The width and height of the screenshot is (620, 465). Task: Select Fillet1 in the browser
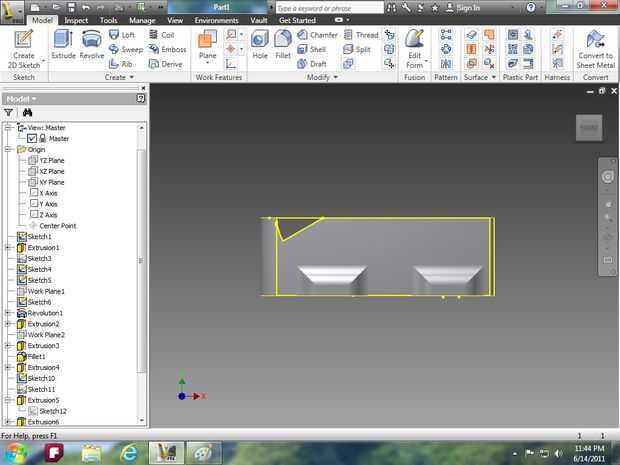[x=31, y=357]
